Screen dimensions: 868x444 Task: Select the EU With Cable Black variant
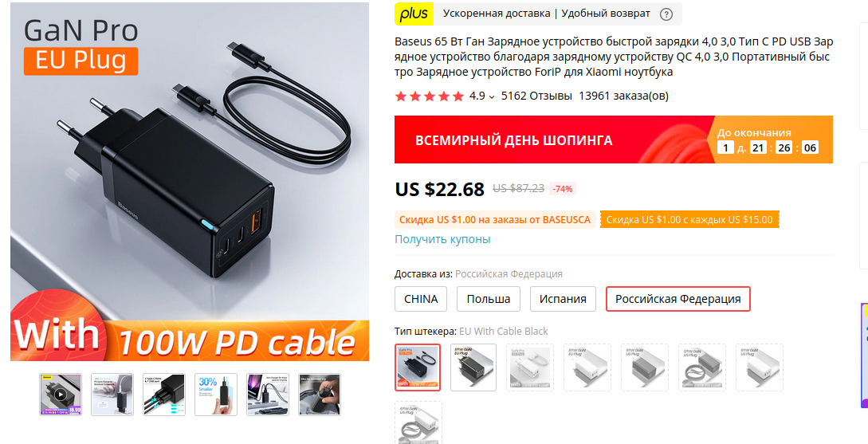tap(418, 367)
